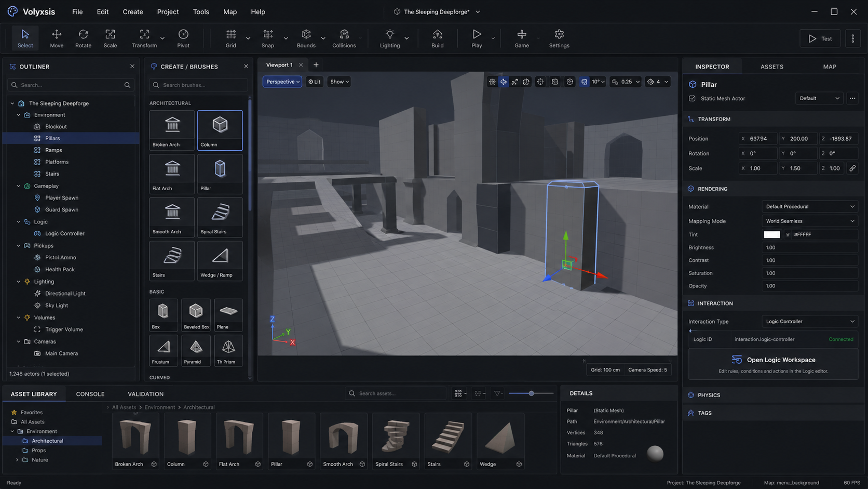Viewport: 868px width, 489px height.
Task: Open the Perspective view dropdown
Action: pos(282,82)
